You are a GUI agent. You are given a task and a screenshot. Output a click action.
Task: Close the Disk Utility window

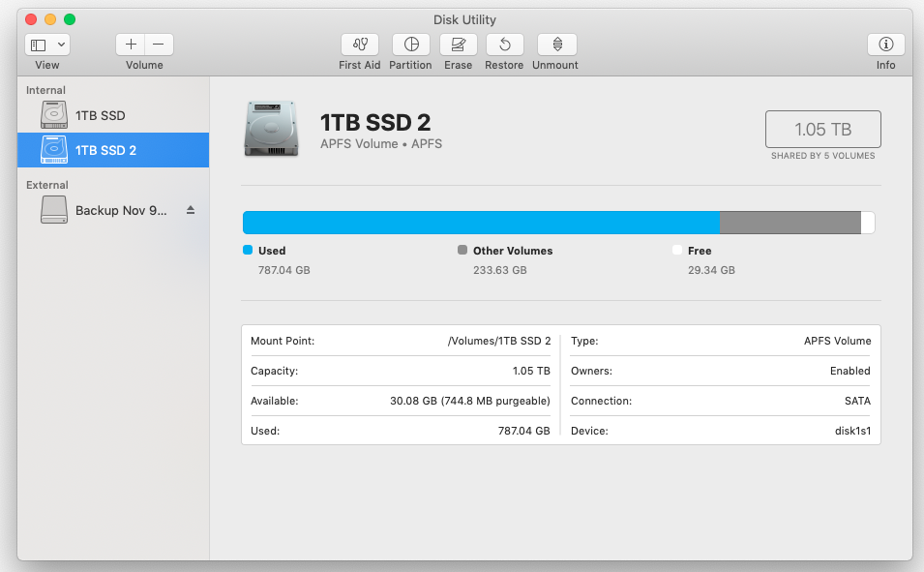31,19
